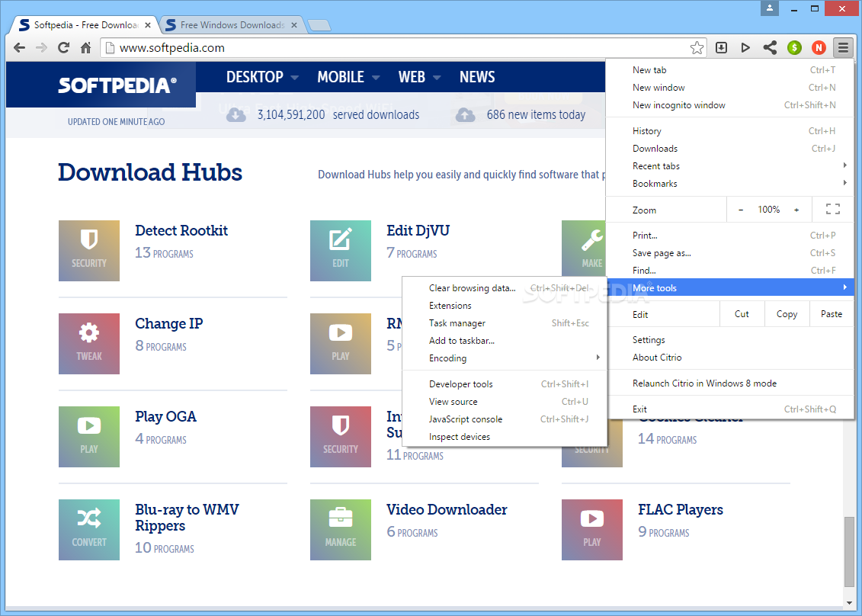Open Task manager from submenu

coord(505,322)
